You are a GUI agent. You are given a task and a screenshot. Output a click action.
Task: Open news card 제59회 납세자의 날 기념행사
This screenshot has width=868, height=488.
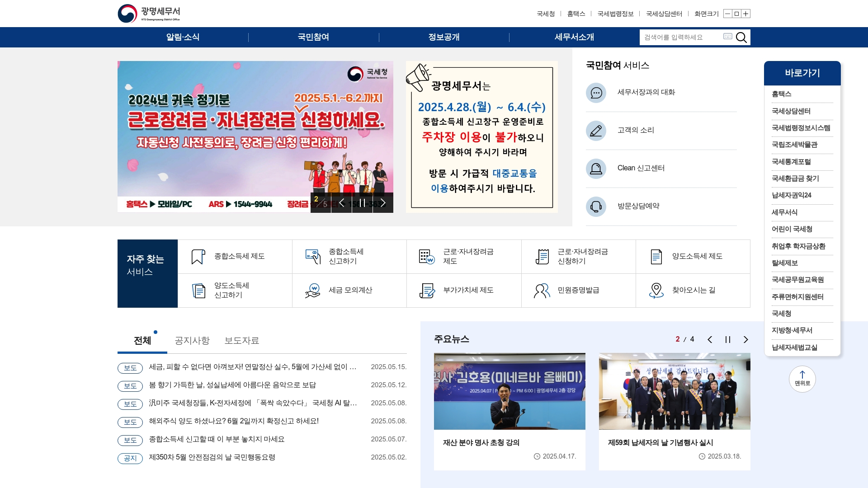click(x=675, y=412)
